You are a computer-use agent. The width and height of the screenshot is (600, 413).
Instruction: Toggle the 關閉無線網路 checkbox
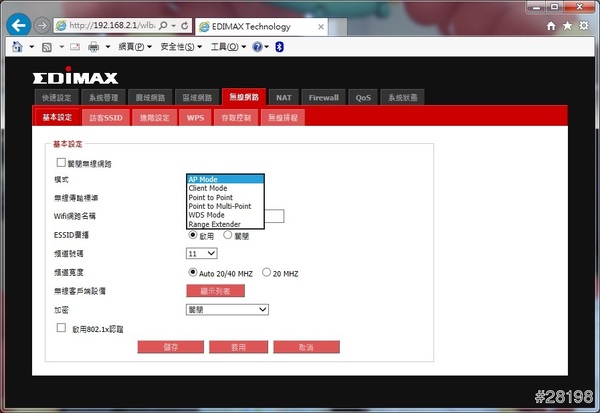[x=61, y=162]
